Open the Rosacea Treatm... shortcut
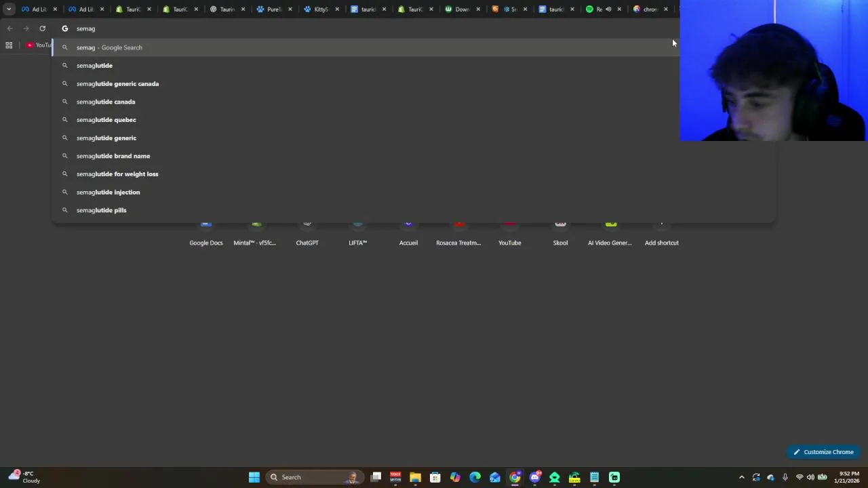This screenshot has height=488, width=868. pyautogui.click(x=458, y=234)
